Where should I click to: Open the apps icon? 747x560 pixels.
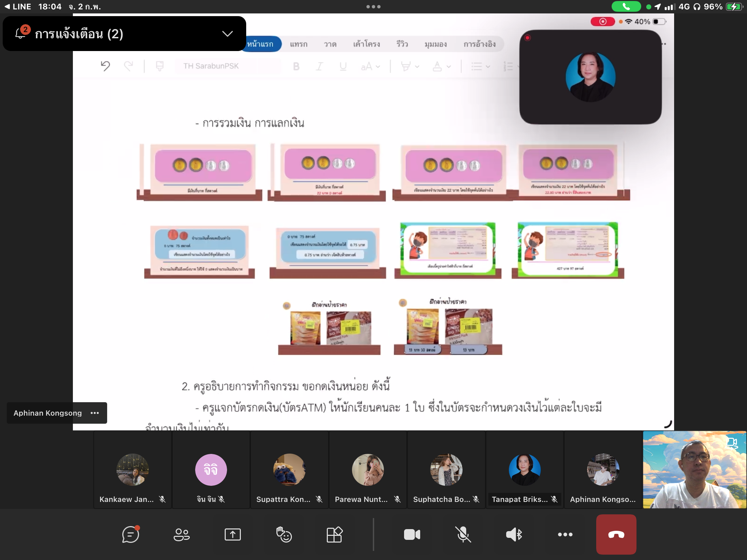pos(334,534)
